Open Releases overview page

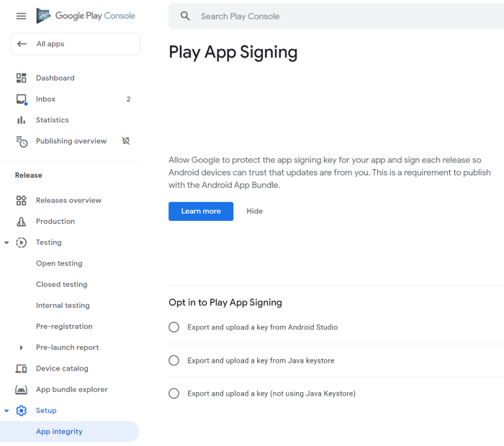pos(68,201)
